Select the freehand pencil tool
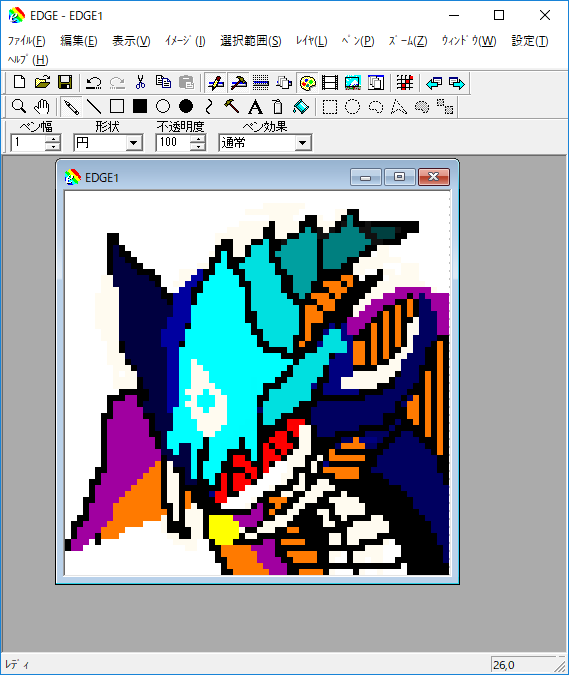The image size is (569, 675). (71, 106)
